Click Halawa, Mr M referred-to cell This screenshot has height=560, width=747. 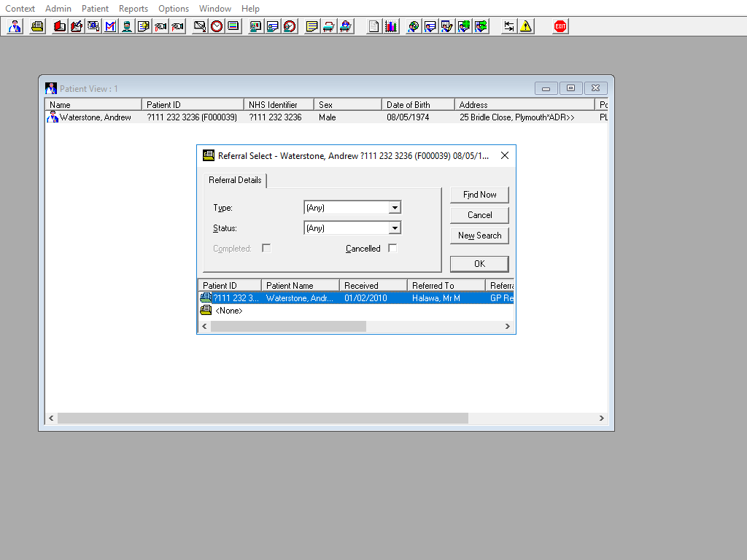[x=436, y=298]
